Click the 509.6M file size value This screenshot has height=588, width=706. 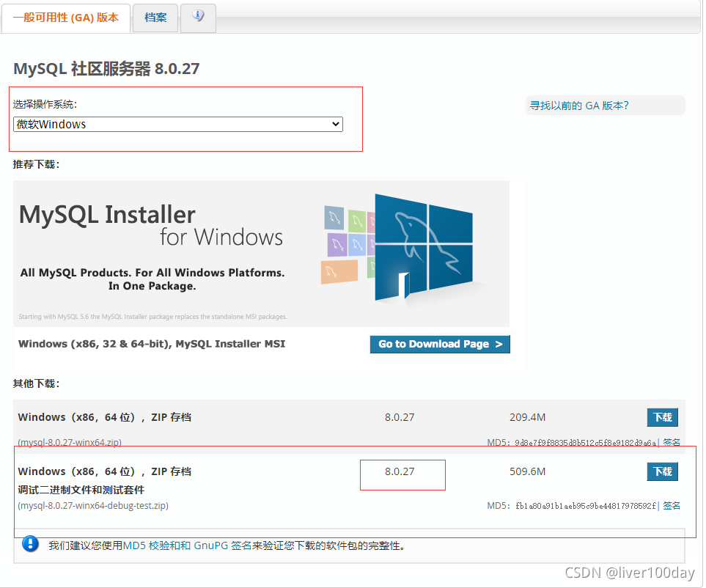[527, 471]
